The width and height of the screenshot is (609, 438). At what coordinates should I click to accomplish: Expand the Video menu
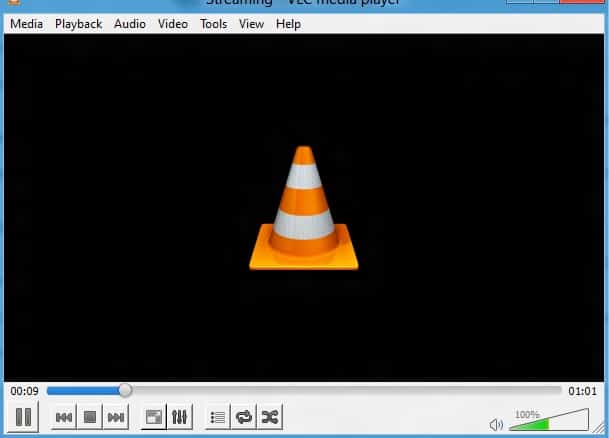click(x=172, y=24)
